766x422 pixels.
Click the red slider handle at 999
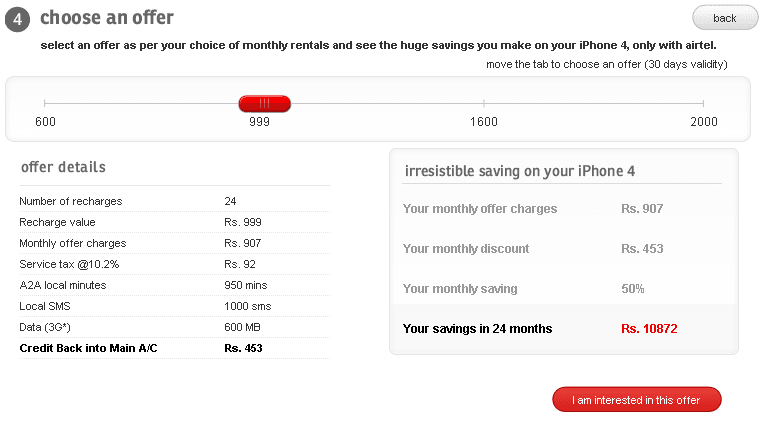pyautogui.click(x=264, y=104)
